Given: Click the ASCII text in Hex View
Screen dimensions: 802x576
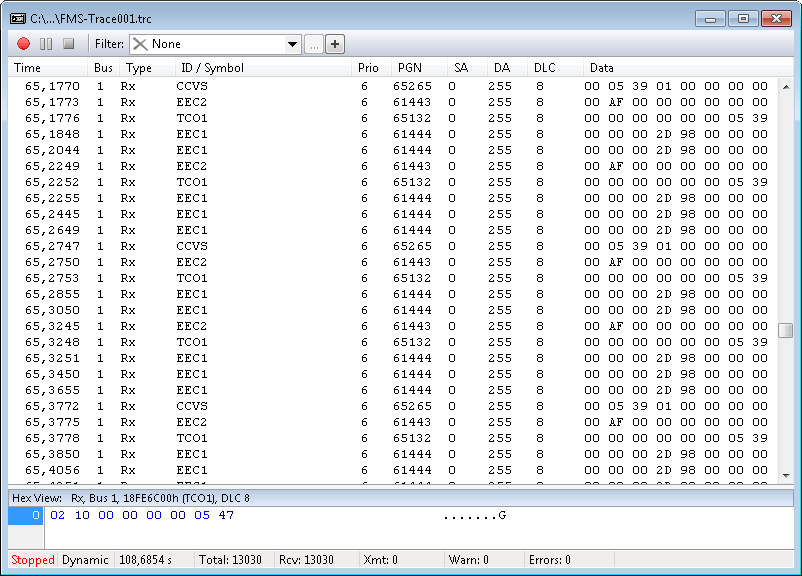Looking at the screenshot, I should coord(475,516).
